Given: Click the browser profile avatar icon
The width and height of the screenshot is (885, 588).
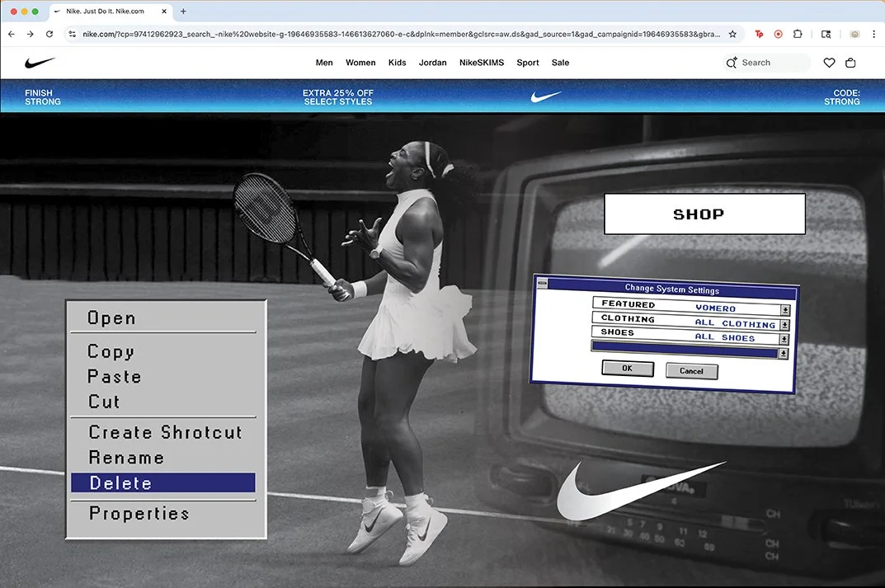Looking at the screenshot, I should (854, 34).
